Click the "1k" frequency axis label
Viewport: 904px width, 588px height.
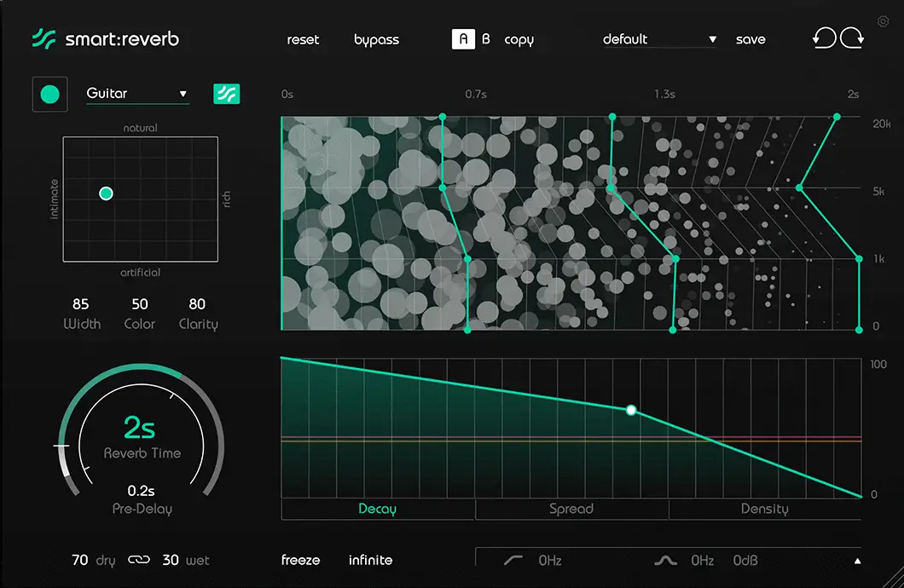coord(878,259)
